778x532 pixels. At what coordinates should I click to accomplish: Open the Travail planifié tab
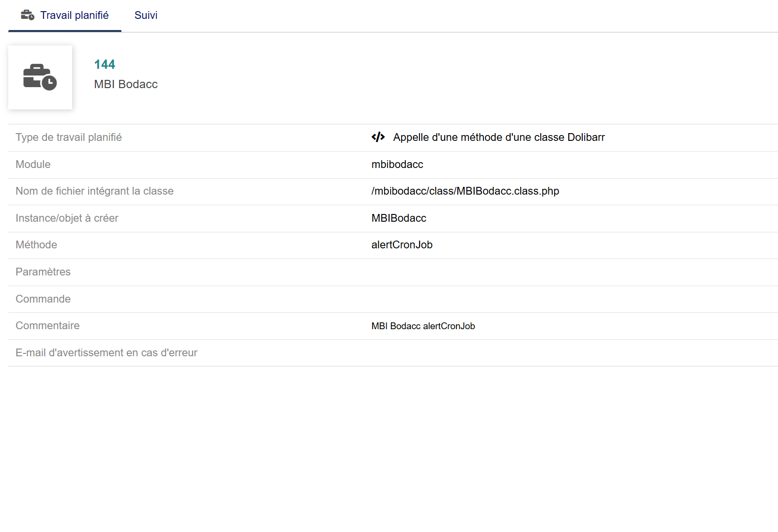pyautogui.click(x=65, y=15)
